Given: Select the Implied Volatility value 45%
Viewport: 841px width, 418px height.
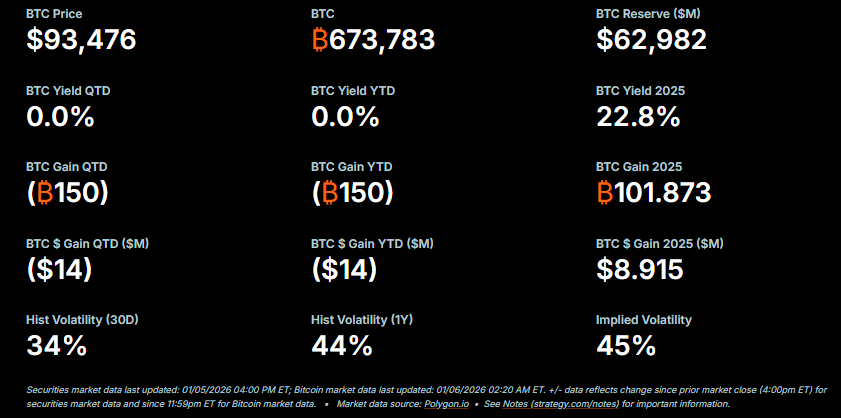Looking at the screenshot, I should pyautogui.click(x=626, y=346).
